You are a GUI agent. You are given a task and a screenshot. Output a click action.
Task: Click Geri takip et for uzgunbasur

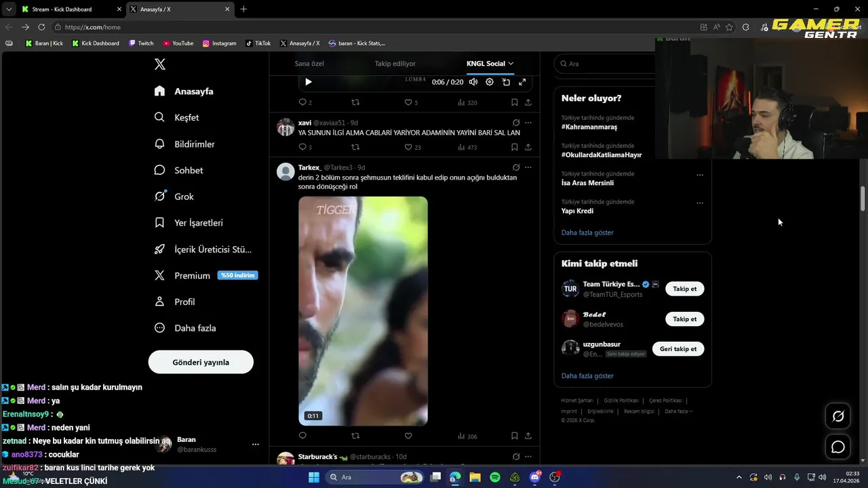pos(678,349)
